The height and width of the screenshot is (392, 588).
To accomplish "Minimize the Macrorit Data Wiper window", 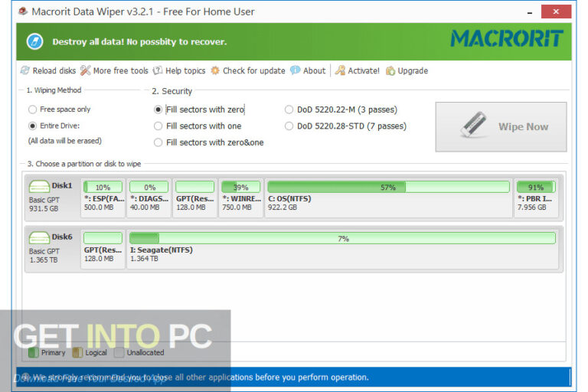I will click(x=530, y=12).
